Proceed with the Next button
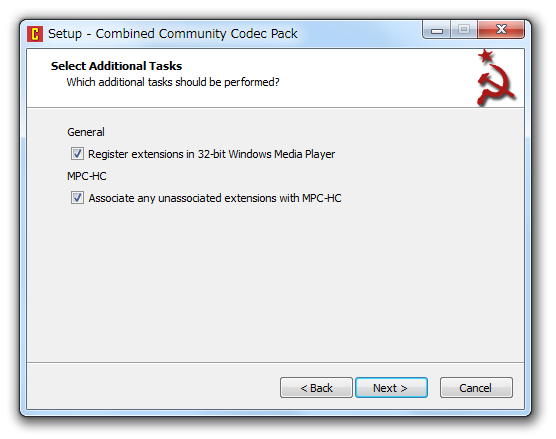 (391, 388)
